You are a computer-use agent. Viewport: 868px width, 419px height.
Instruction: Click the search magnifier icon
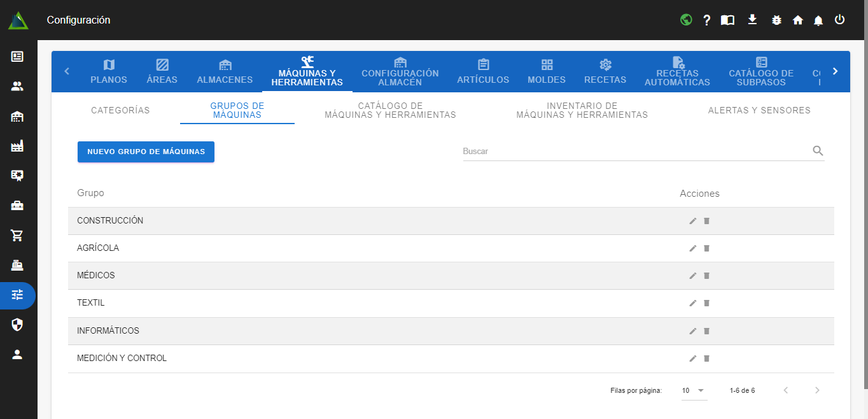(x=818, y=151)
